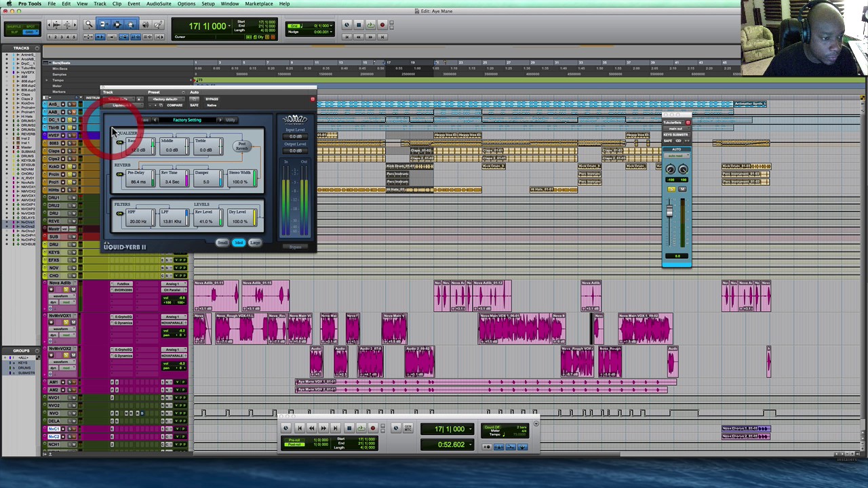This screenshot has width=868, height=488.
Task: Click zoom preset 5 button
Action: click(75, 37)
